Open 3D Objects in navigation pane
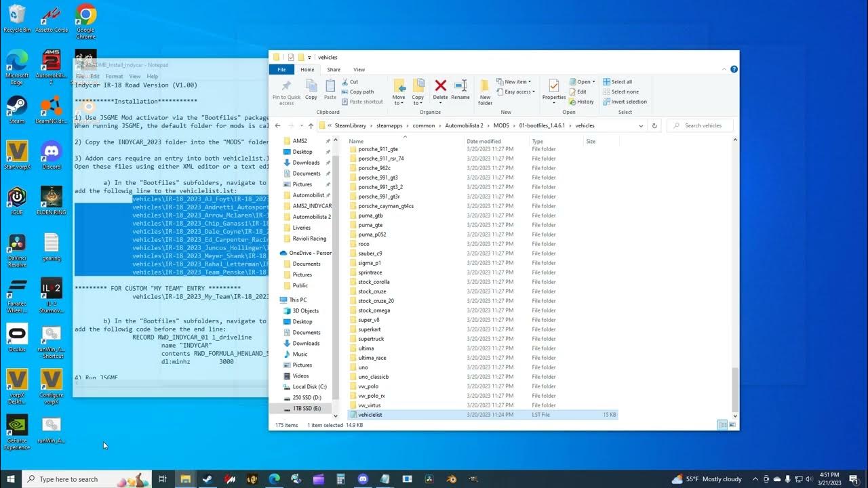 [305, 310]
